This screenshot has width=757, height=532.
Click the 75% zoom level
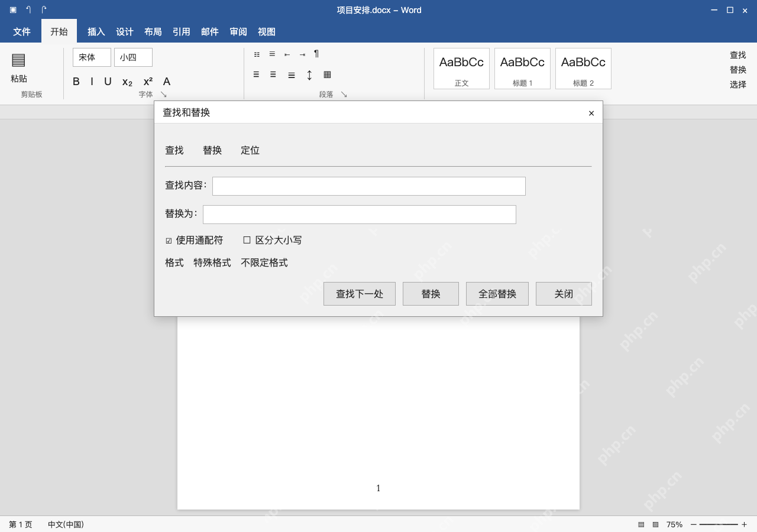click(674, 524)
